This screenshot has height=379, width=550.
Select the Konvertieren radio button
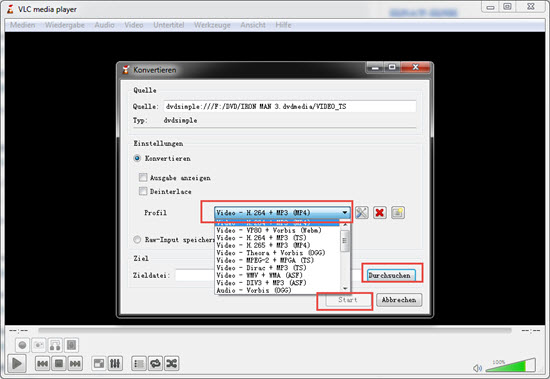137,158
